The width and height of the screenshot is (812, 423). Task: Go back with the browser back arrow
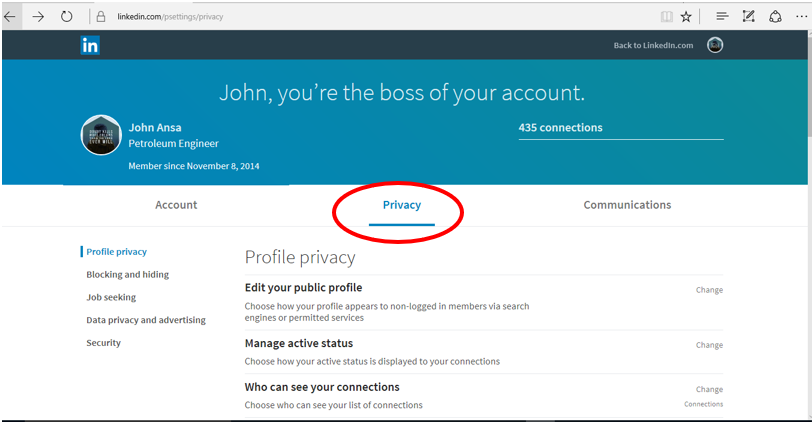[x=9, y=17]
